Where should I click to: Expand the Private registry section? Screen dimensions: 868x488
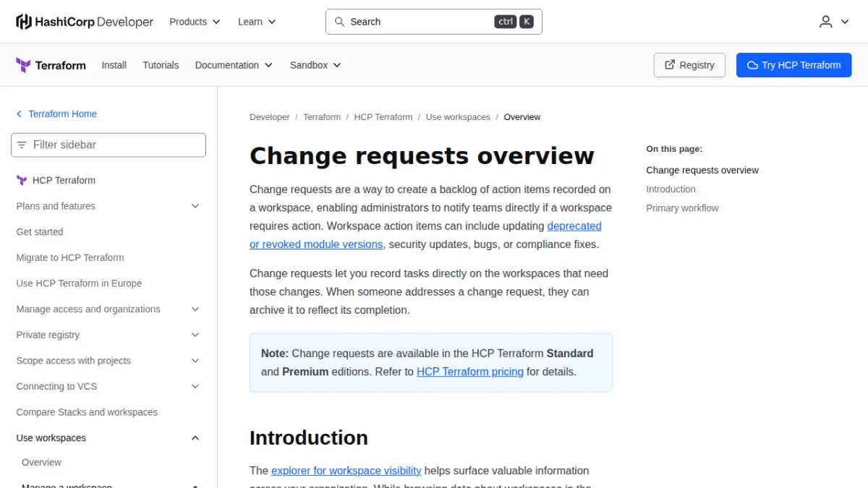click(195, 335)
